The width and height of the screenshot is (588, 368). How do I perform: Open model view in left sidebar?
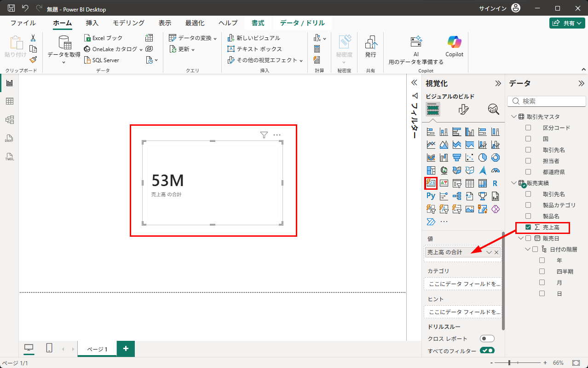click(9, 120)
